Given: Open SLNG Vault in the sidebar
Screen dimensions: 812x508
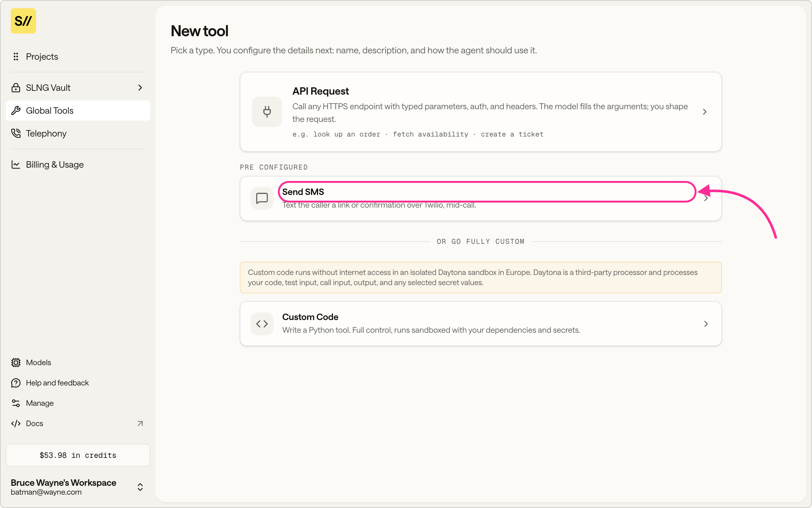Looking at the screenshot, I should click(78, 88).
